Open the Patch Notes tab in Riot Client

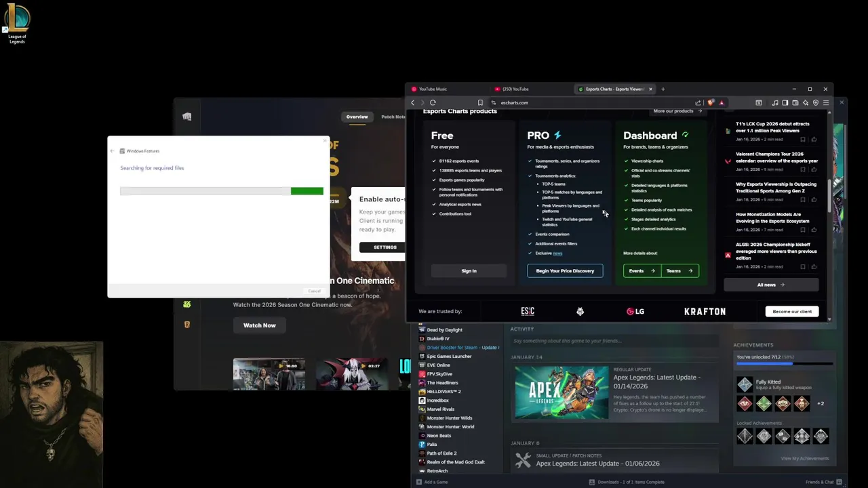[393, 117]
